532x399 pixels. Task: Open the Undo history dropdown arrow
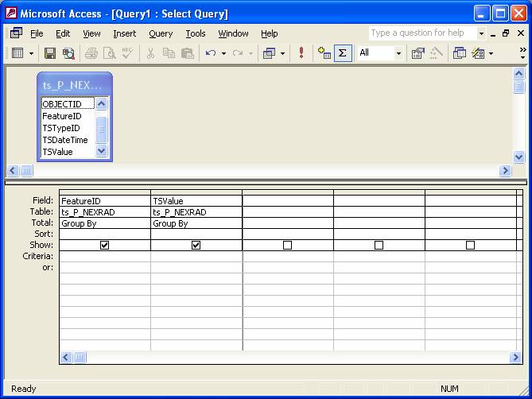pos(223,53)
